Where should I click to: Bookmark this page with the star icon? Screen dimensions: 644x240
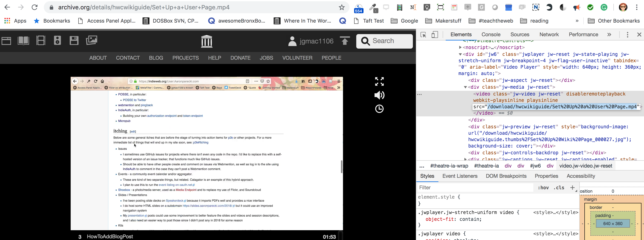(342, 7)
